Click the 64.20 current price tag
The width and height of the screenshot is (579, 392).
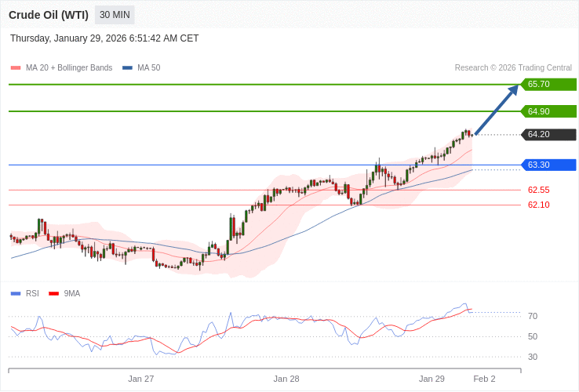[x=548, y=135]
